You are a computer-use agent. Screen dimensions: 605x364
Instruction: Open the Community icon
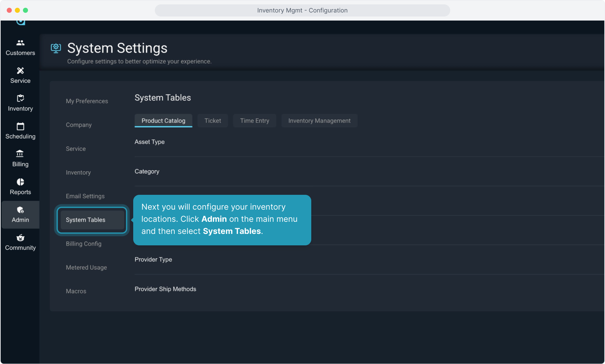[20, 238]
